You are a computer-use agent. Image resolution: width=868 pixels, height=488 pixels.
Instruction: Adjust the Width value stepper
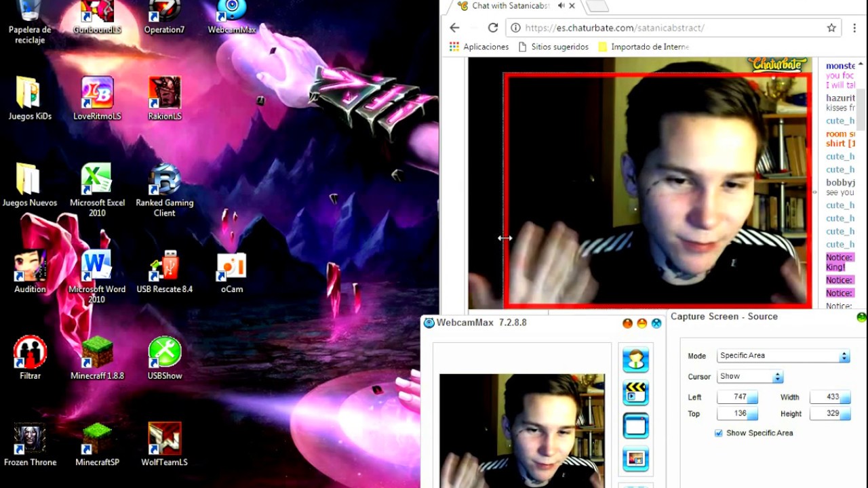click(845, 397)
